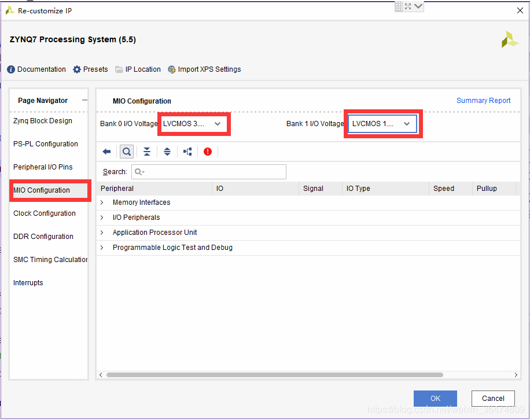Expand Application Processor Unit row
The width and height of the screenshot is (530, 420).
tap(102, 233)
